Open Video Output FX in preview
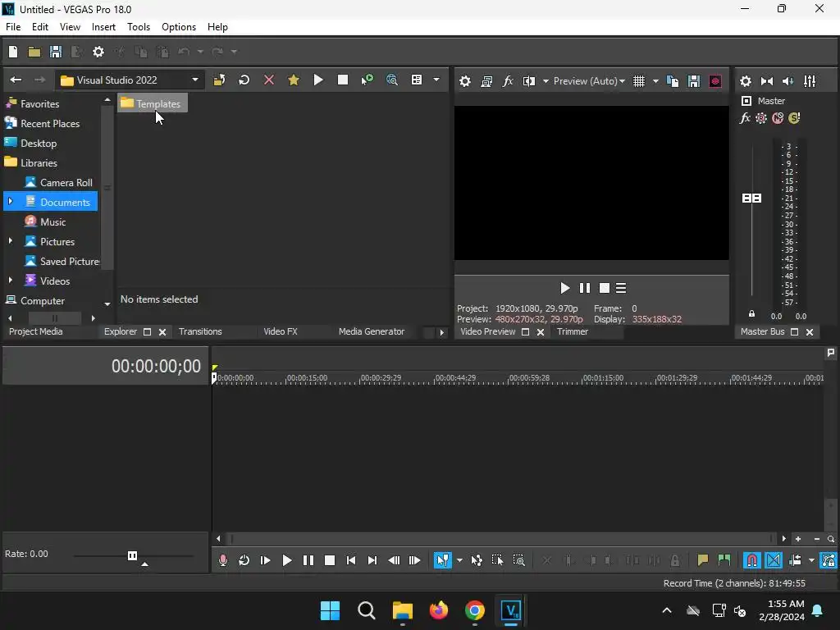The height and width of the screenshot is (630, 840). pyautogui.click(x=508, y=81)
